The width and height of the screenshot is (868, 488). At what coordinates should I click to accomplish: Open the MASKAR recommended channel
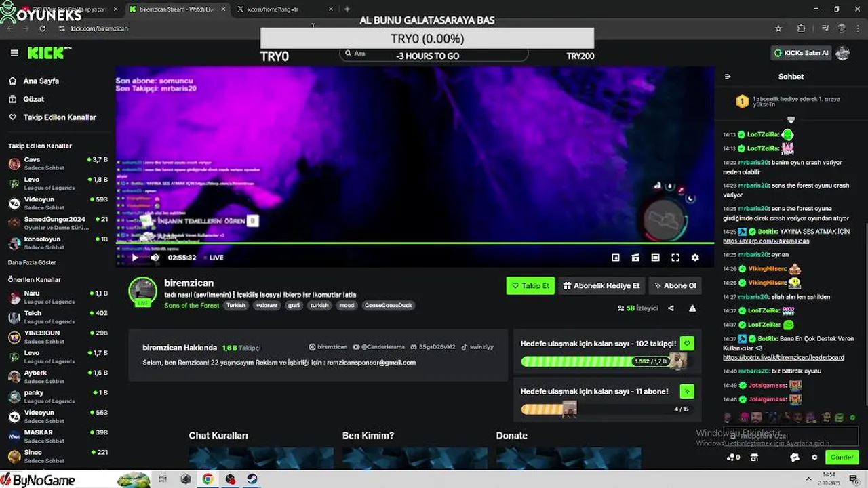[58, 436]
